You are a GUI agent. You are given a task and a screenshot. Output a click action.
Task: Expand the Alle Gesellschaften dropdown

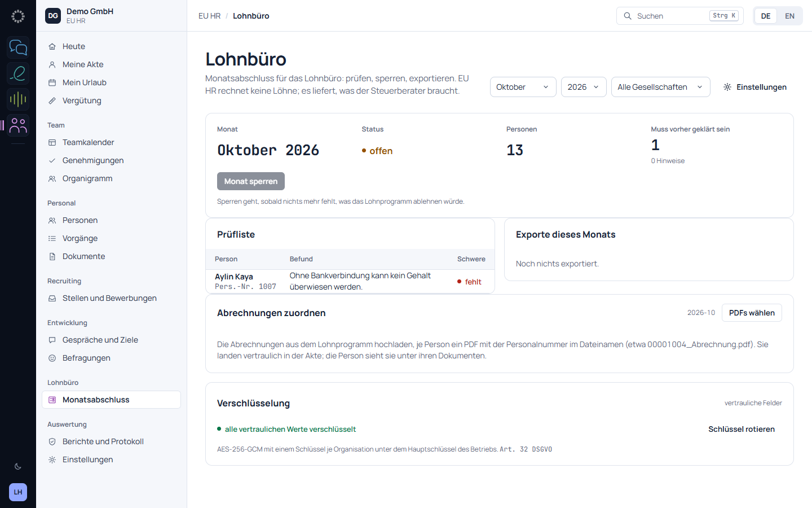(661, 87)
